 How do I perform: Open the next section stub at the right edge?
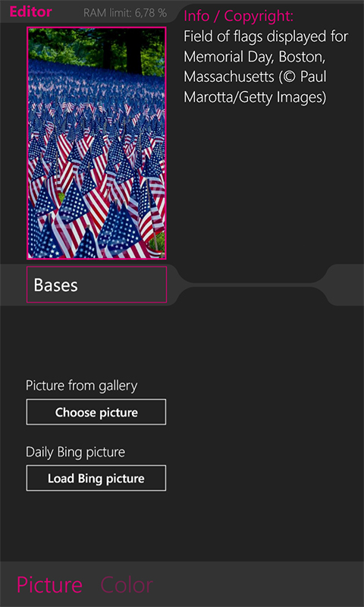345,285
